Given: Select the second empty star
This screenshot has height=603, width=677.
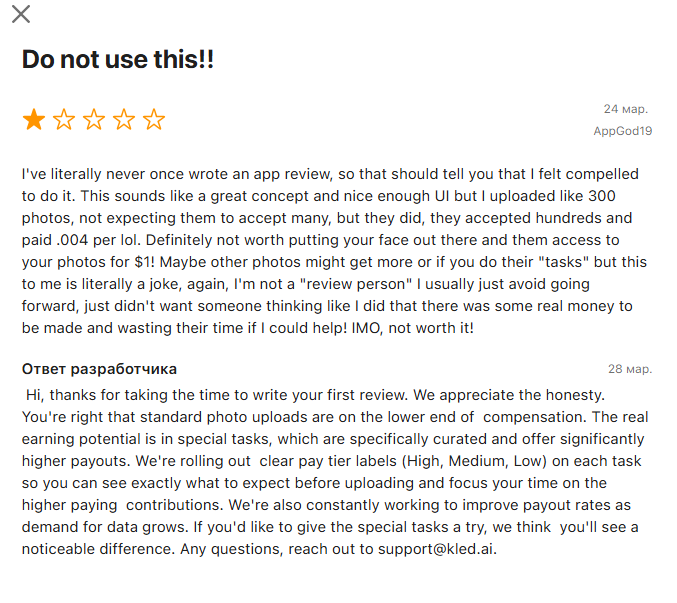Looking at the screenshot, I should [x=64, y=120].
